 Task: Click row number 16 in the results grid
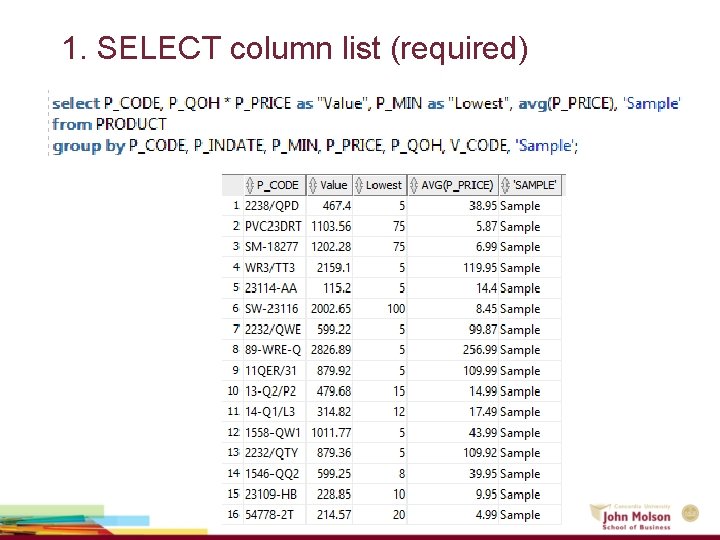[233, 514]
